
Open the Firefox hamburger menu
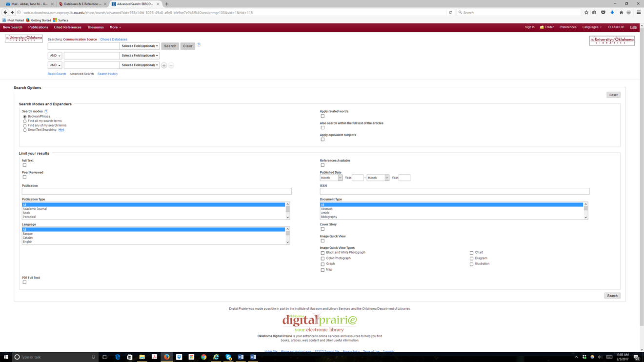pos(638,13)
